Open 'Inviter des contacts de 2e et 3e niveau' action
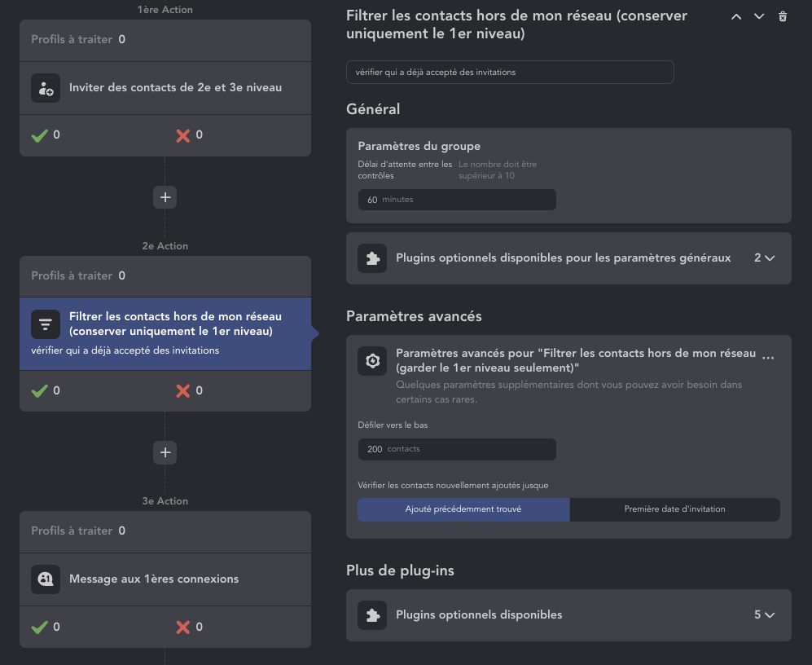 click(x=175, y=88)
